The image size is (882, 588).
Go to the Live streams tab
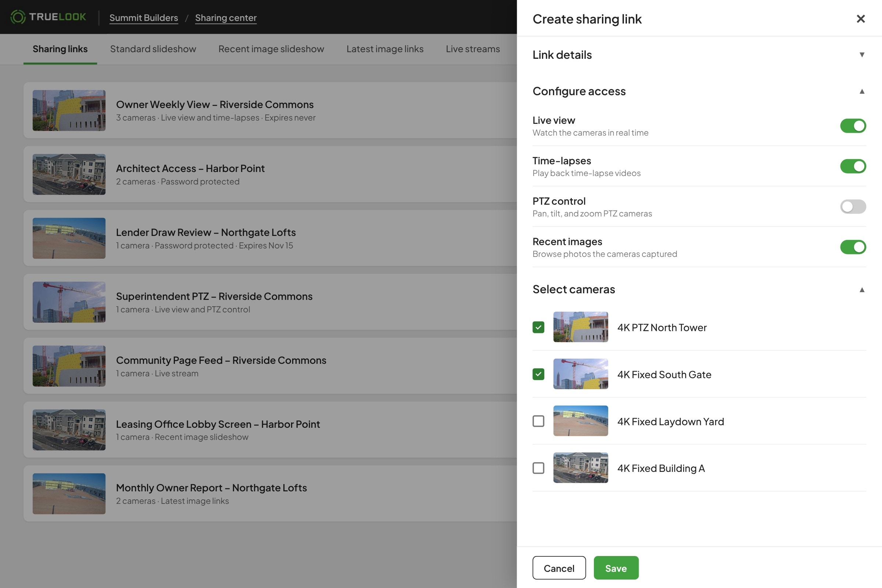click(473, 49)
